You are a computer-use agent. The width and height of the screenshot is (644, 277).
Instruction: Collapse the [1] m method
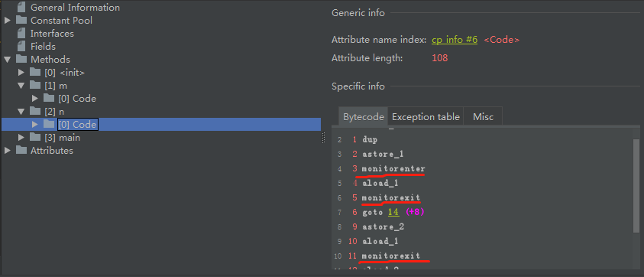coord(21,86)
